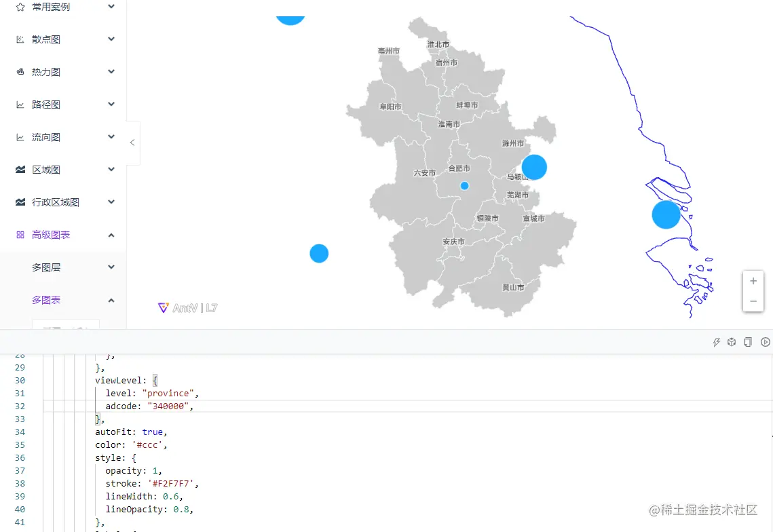Copy the code with the copy icon

click(748, 342)
